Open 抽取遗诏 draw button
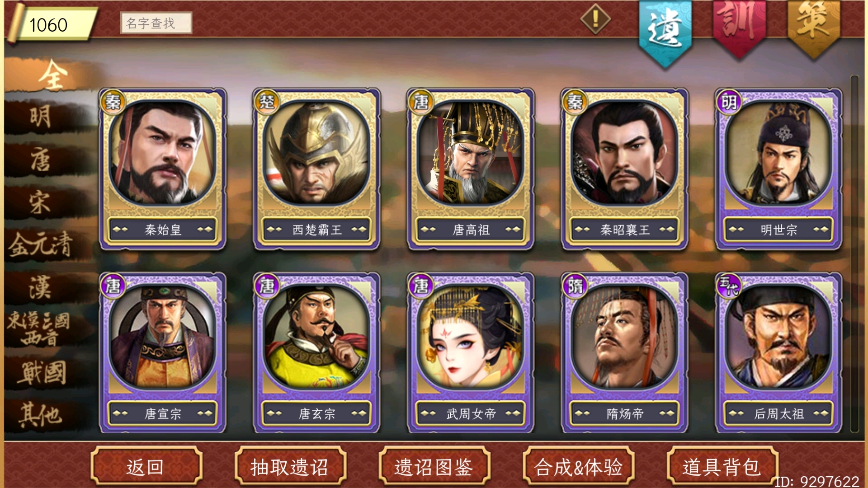 coord(290,466)
